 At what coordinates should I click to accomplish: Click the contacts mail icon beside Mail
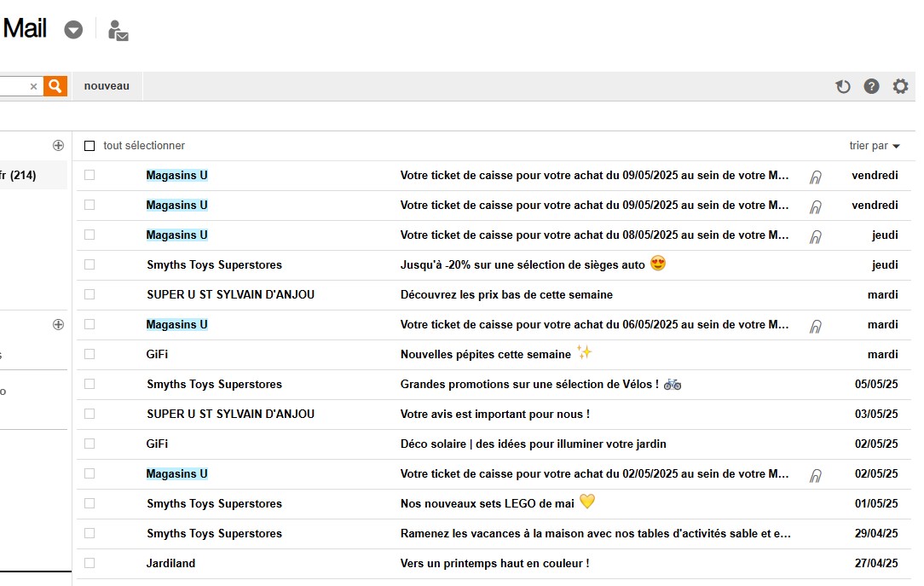[x=118, y=30]
